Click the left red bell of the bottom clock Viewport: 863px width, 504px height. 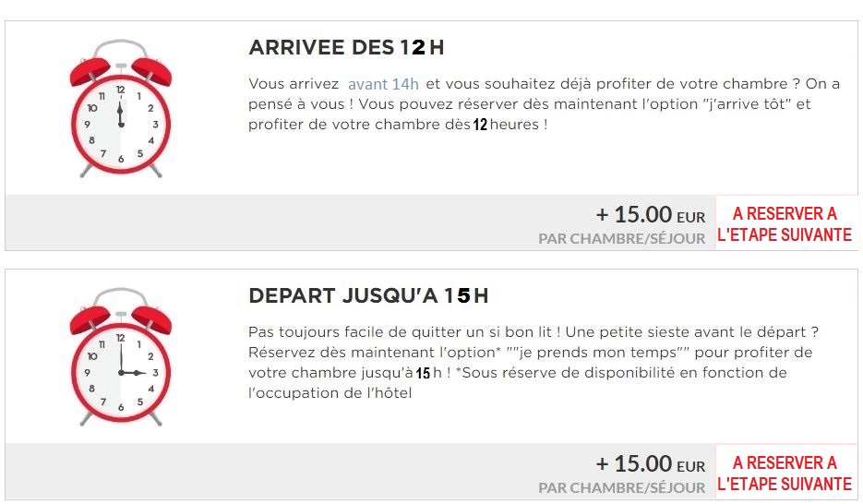90,319
